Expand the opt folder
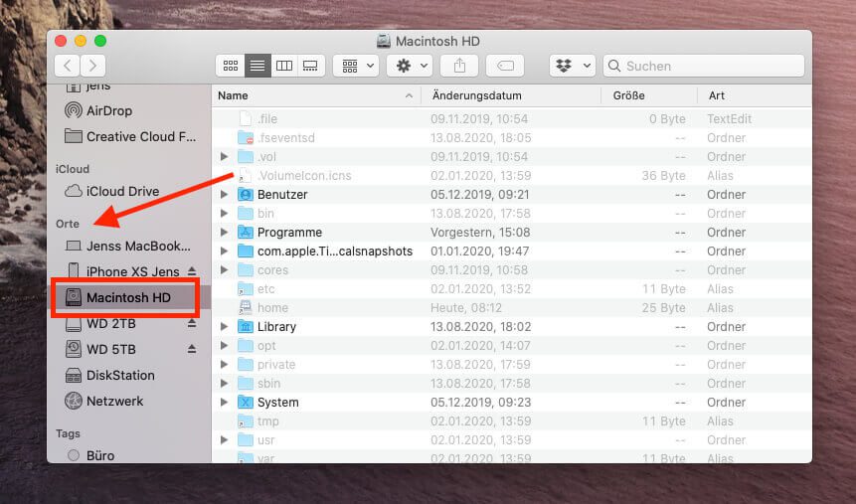This screenshot has height=504, width=856. [x=224, y=346]
